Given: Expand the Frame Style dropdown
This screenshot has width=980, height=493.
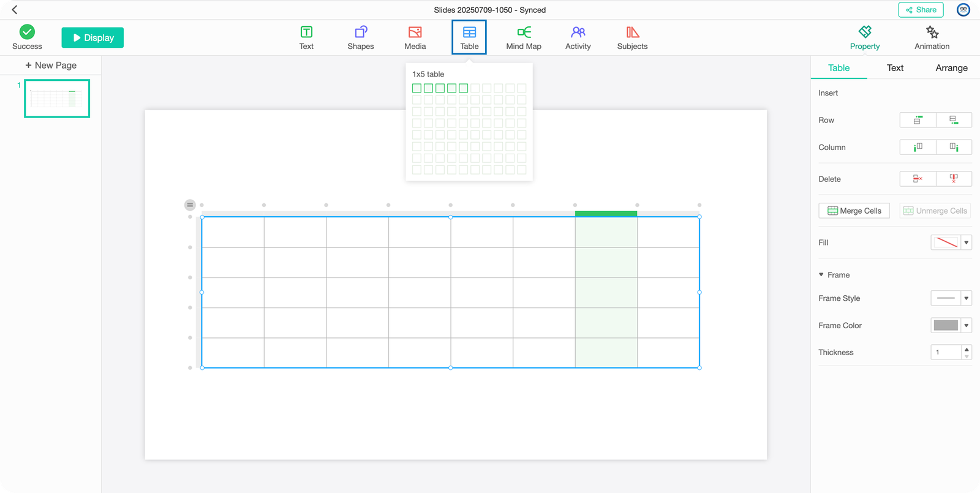Looking at the screenshot, I should 966,298.
